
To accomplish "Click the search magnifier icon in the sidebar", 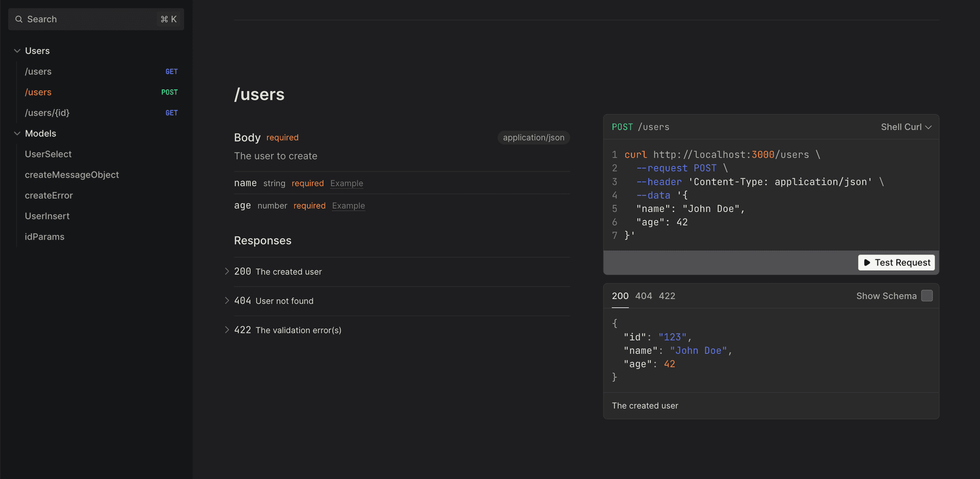I will coord(18,19).
